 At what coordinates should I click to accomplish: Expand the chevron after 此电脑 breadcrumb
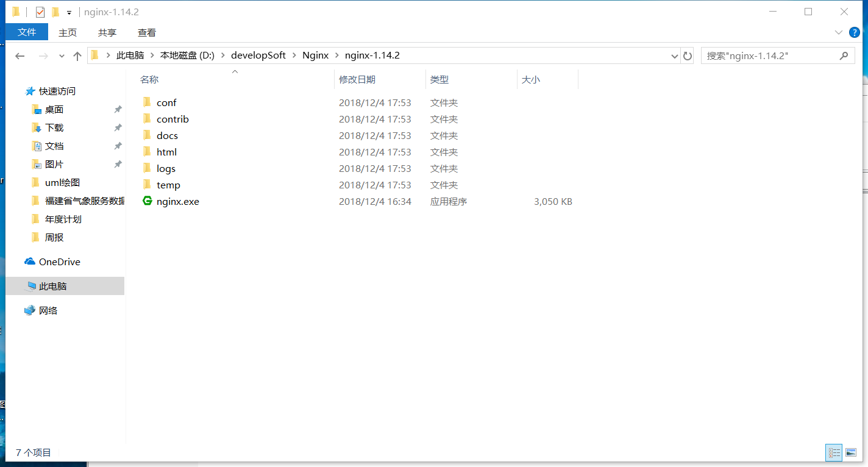(x=152, y=55)
